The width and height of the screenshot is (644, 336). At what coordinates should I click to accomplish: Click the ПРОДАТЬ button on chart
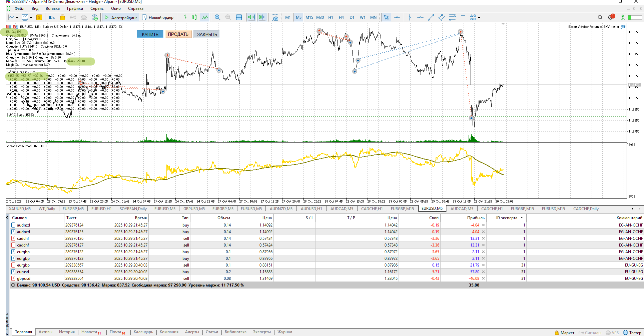[178, 34]
